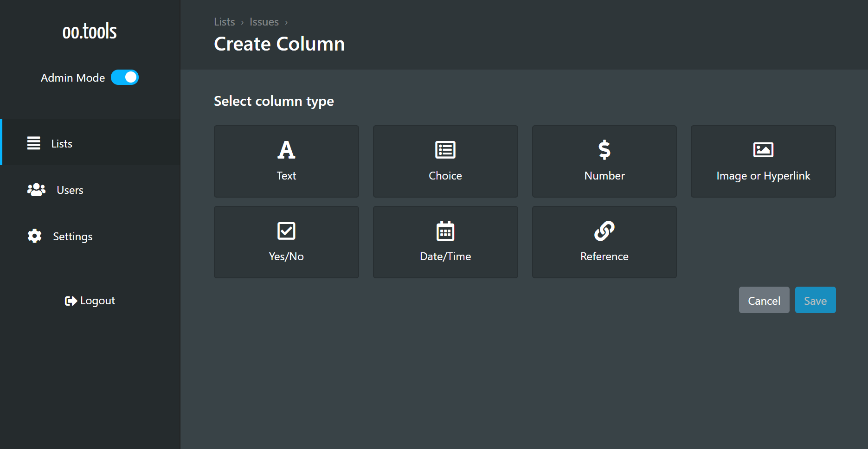Click the Yes/No checkbox icon
Image resolution: width=868 pixels, height=449 pixels.
286,231
